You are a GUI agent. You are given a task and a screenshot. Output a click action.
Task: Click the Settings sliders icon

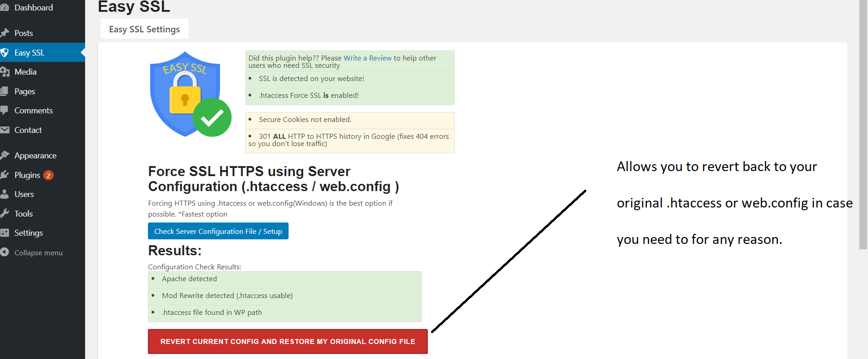point(5,233)
